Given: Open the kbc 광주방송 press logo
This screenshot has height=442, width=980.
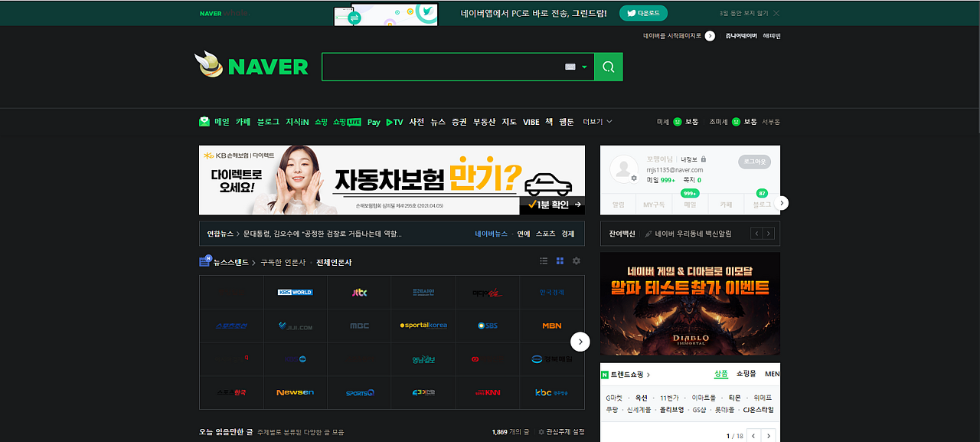Looking at the screenshot, I should 551,392.
